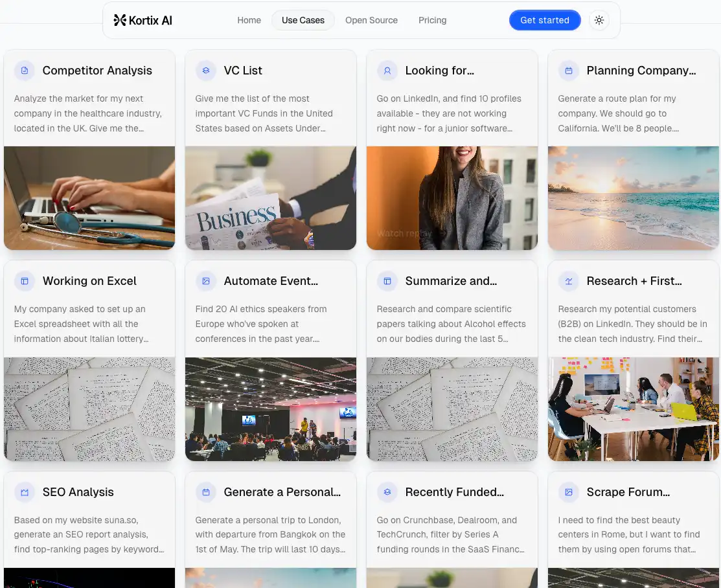This screenshot has width=721, height=588.
Task: Click the Summarize and… papers thumbnail
Action: (452, 409)
